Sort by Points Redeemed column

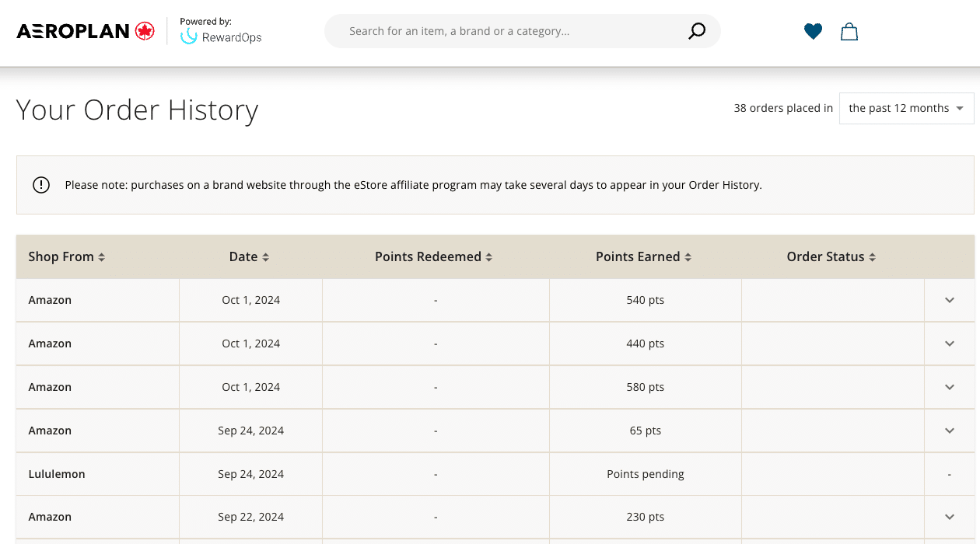coord(488,257)
